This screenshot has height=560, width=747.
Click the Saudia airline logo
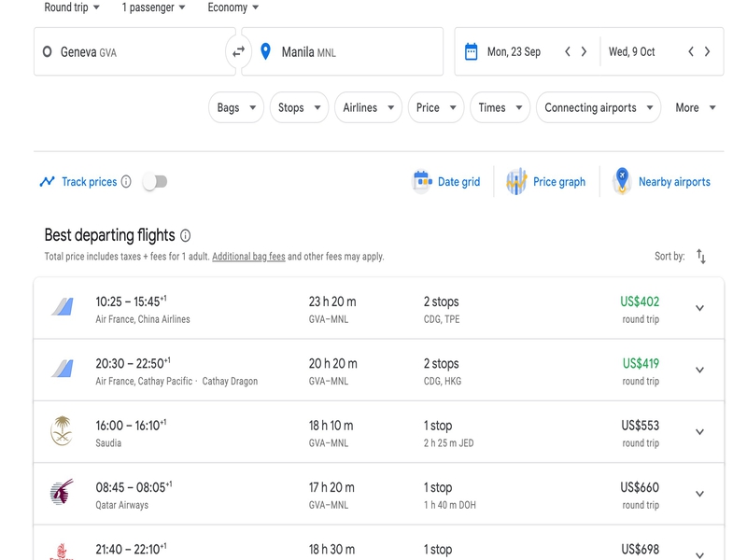62,431
